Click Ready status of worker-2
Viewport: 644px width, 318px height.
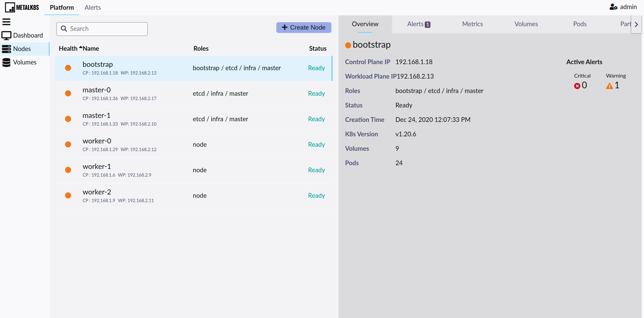317,195
